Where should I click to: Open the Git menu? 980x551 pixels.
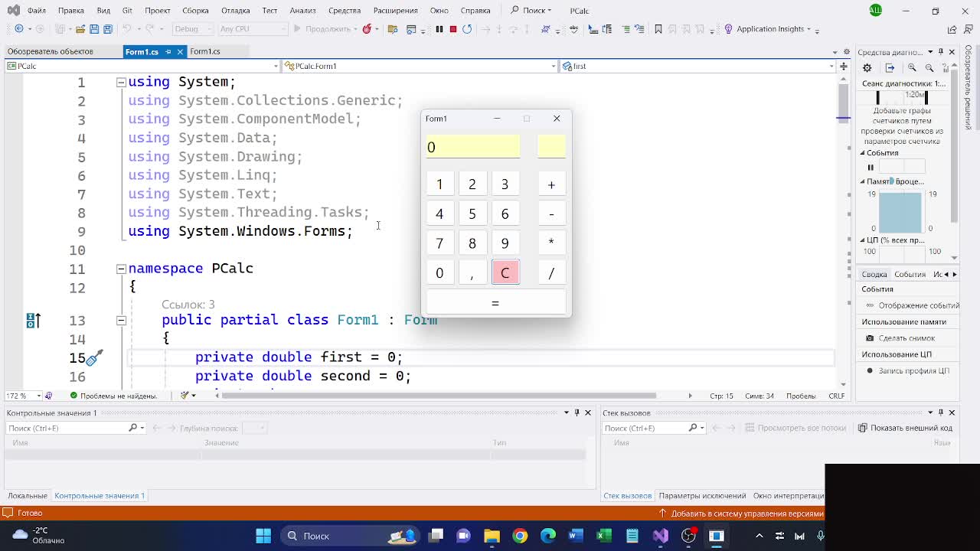pyautogui.click(x=127, y=11)
